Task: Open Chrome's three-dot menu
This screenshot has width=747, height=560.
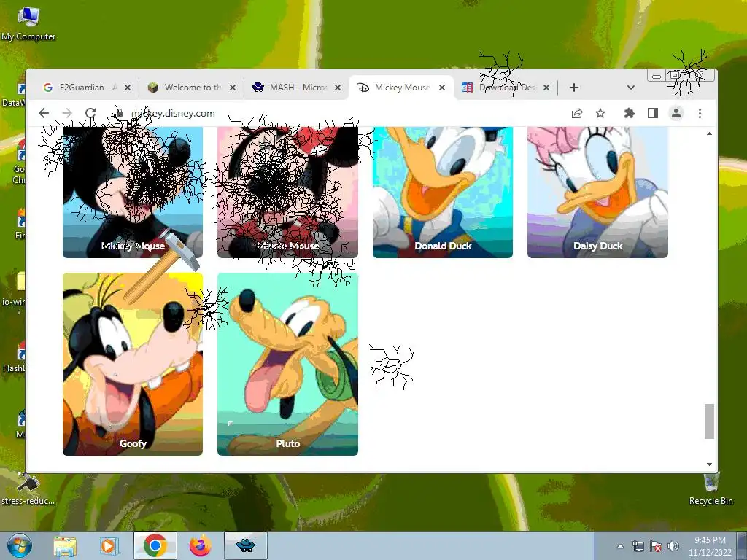Action: click(x=700, y=113)
